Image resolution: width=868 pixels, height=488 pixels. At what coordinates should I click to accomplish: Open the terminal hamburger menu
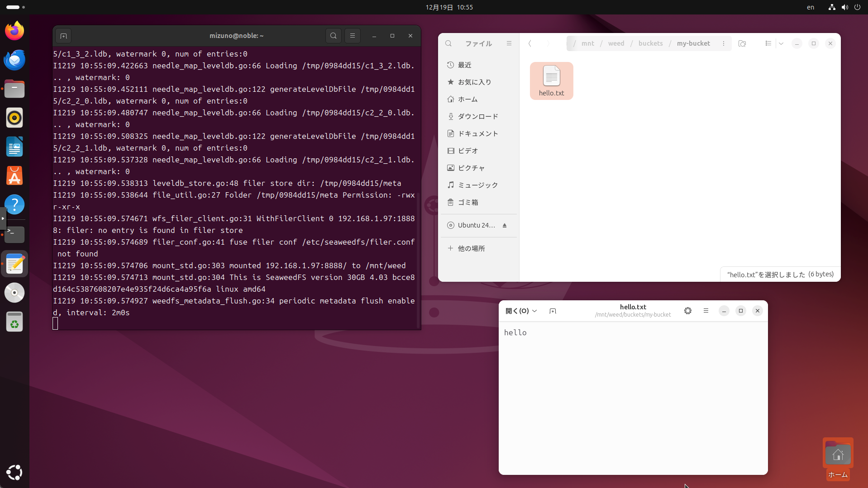coord(353,36)
